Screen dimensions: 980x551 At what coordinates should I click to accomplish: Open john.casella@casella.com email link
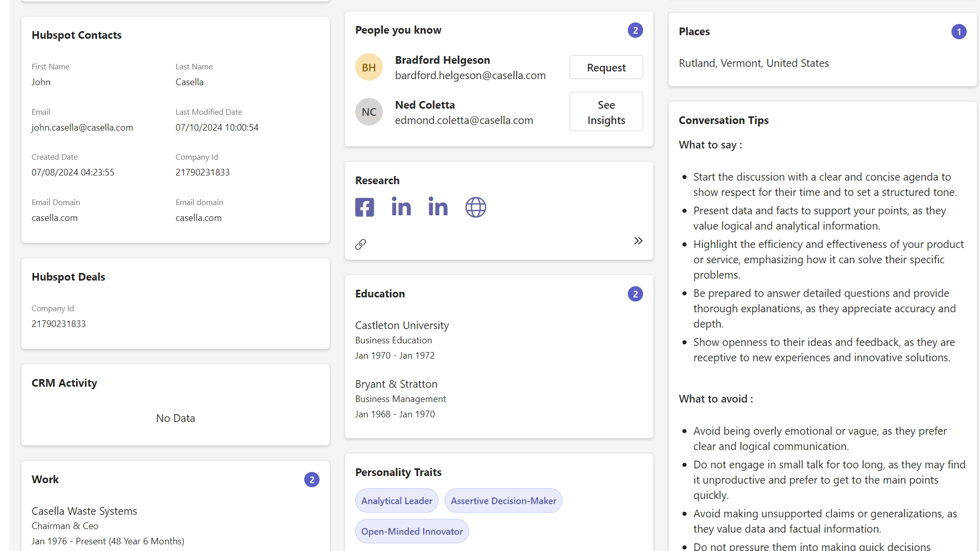click(82, 128)
